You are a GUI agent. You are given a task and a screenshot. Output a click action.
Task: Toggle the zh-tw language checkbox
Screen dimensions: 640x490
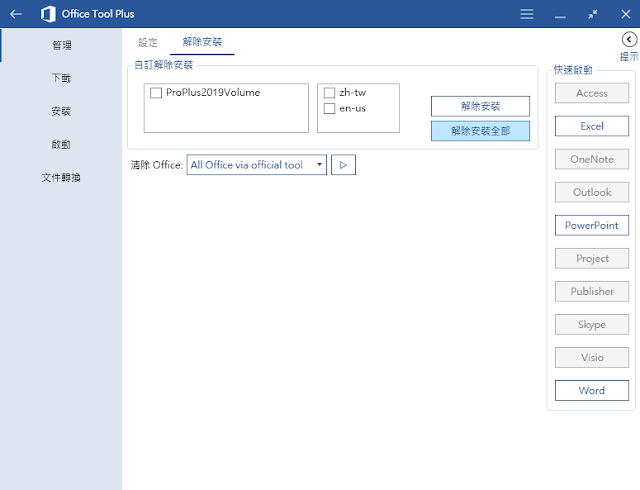[329, 93]
